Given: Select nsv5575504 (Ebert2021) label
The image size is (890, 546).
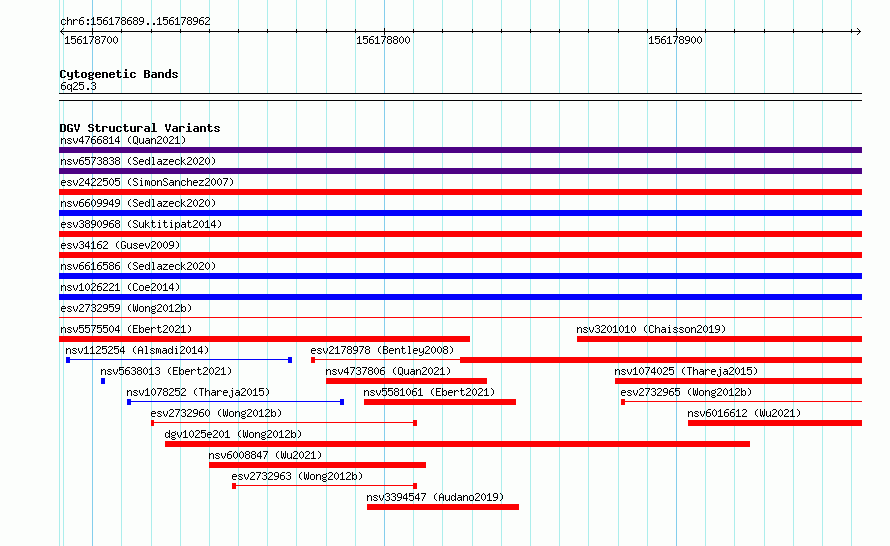Looking at the screenshot, I should click(126, 329).
